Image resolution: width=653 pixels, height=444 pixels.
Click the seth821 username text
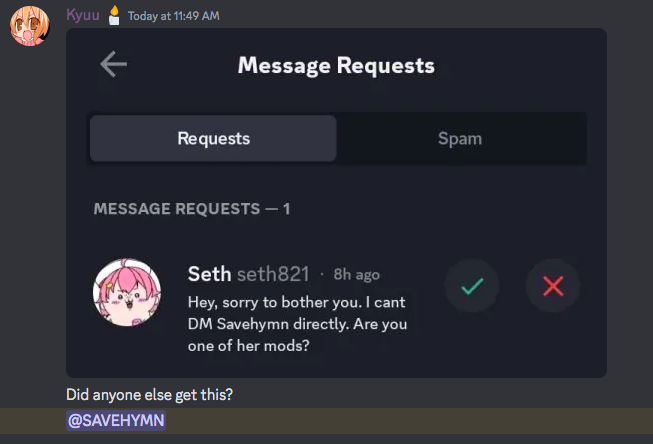273,274
